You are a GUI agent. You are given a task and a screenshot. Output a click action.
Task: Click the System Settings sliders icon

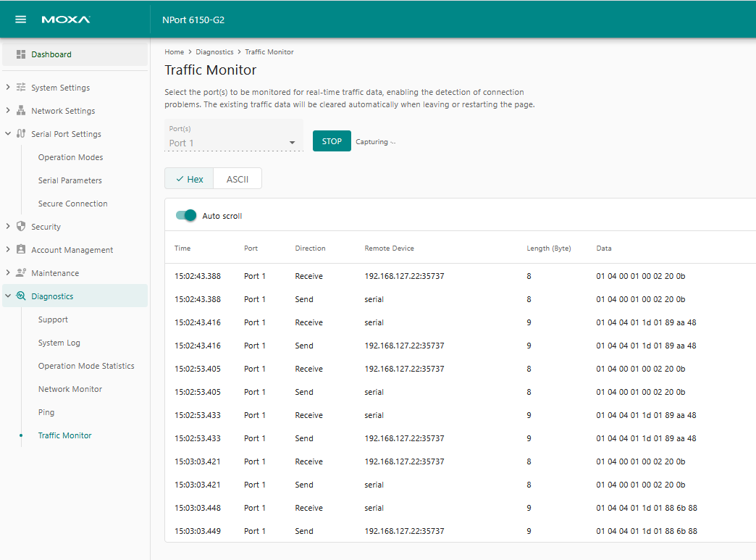pos(21,88)
